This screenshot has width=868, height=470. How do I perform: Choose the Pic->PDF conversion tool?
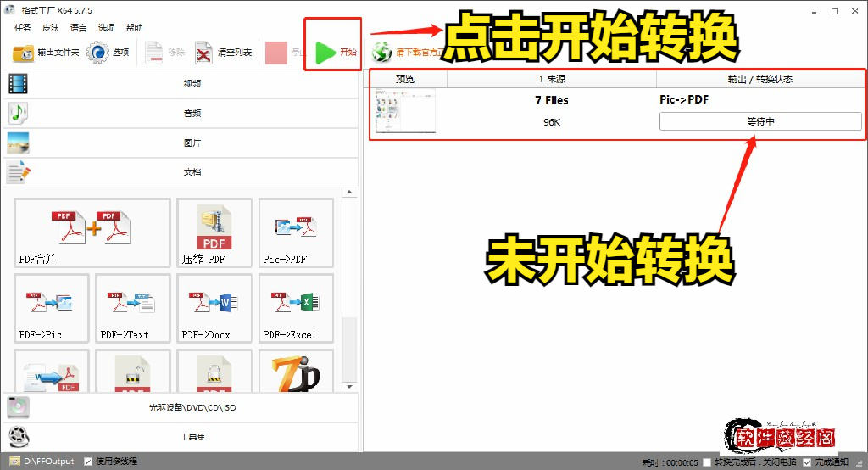tap(296, 232)
